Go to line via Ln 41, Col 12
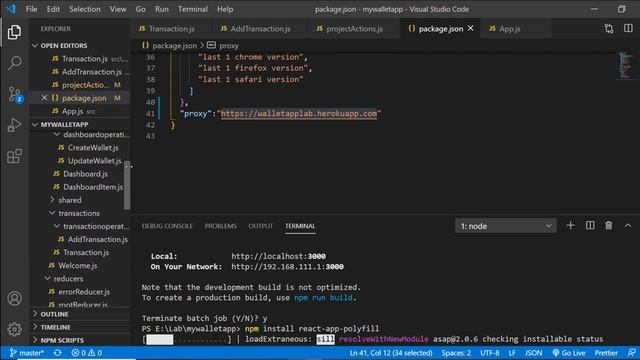This screenshot has width=640, height=360. [x=391, y=353]
